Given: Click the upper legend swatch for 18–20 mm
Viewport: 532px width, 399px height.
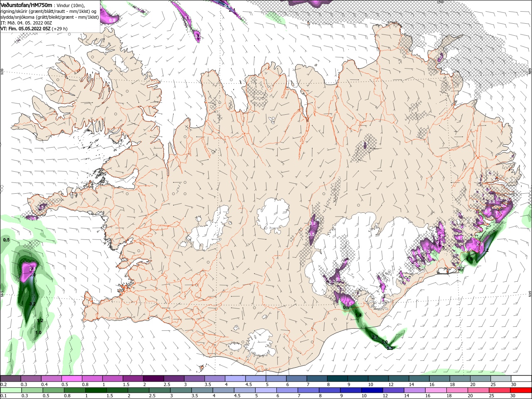Looking at the screenshot, I should coord(460,379).
